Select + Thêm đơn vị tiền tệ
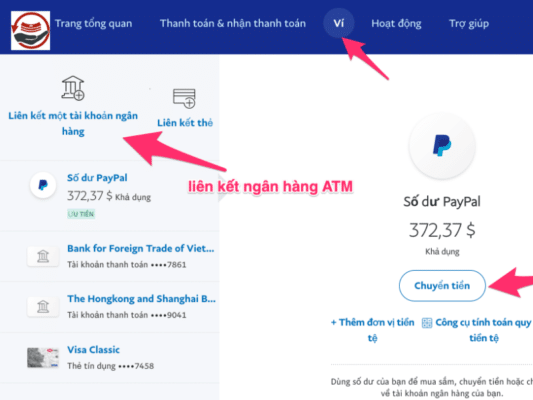 coord(373,330)
